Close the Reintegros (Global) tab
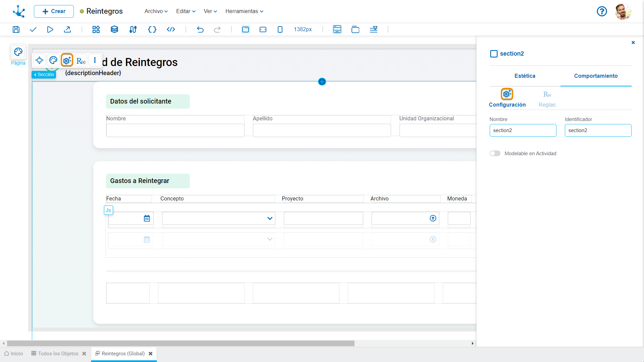 point(151,354)
